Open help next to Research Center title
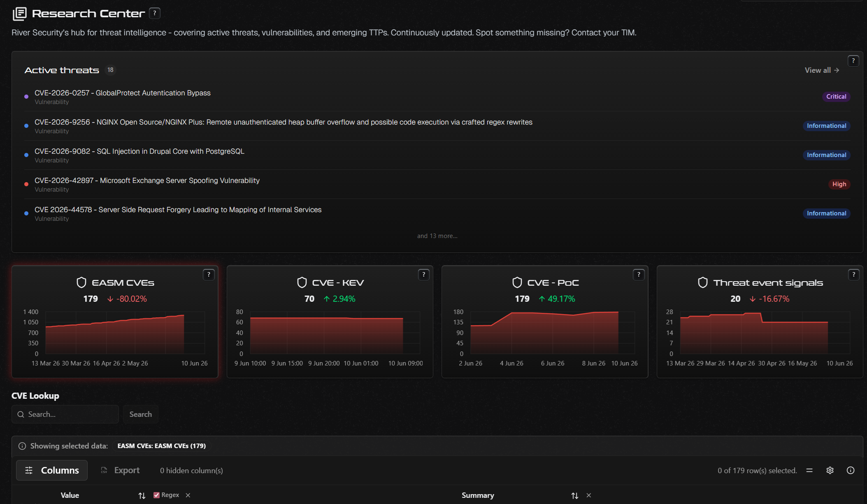Image resolution: width=867 pixels, height=504 pixels. point(155,13)
